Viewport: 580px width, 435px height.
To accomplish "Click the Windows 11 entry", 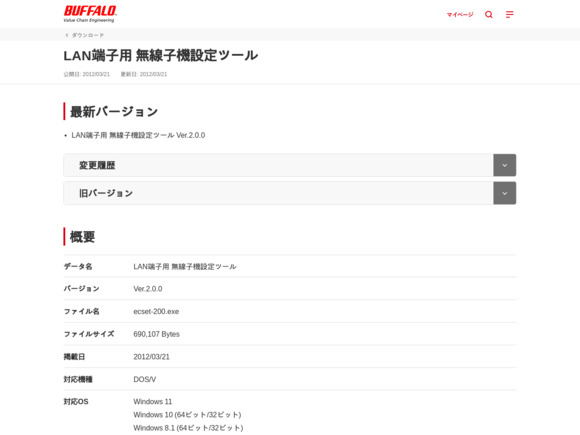I will [152, 401].
